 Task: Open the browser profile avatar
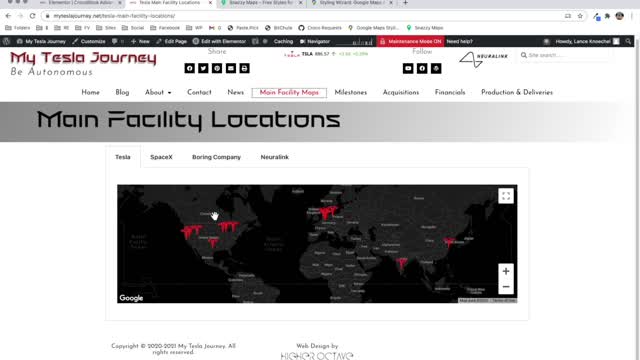(x=620, y=16)
